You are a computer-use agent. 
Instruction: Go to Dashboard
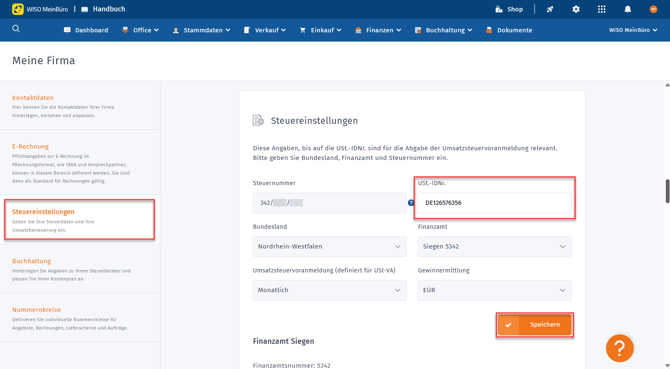91,30
